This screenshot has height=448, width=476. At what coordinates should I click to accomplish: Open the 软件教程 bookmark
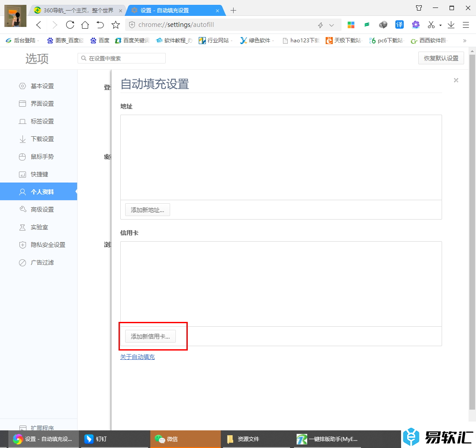point(174,41)
